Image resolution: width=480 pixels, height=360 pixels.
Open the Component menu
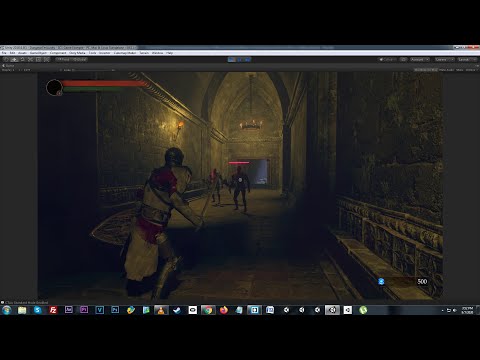click(58, 53)
